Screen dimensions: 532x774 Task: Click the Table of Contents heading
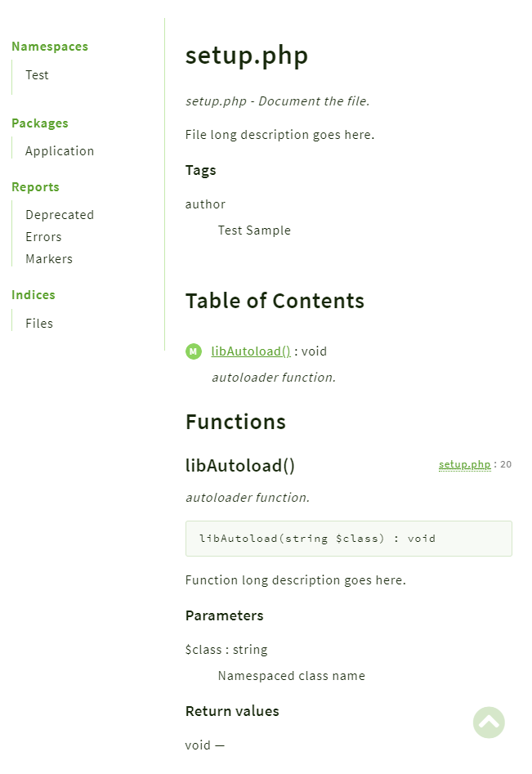pyautogui.click(x=275, y=300)
